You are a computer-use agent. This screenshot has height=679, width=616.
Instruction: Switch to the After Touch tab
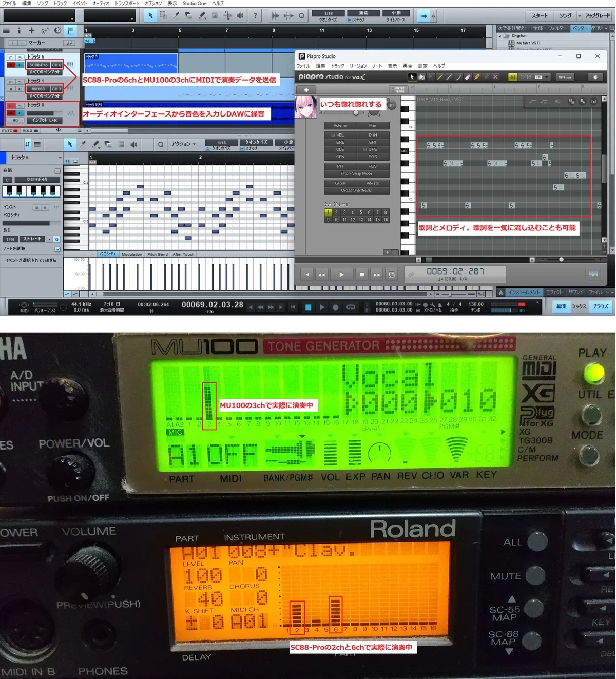click(183, 254)
